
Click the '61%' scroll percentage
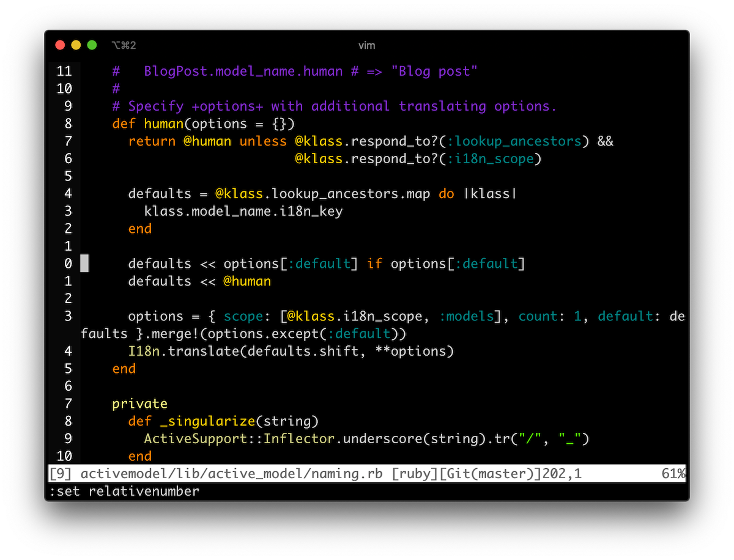[x=673, y=474]
